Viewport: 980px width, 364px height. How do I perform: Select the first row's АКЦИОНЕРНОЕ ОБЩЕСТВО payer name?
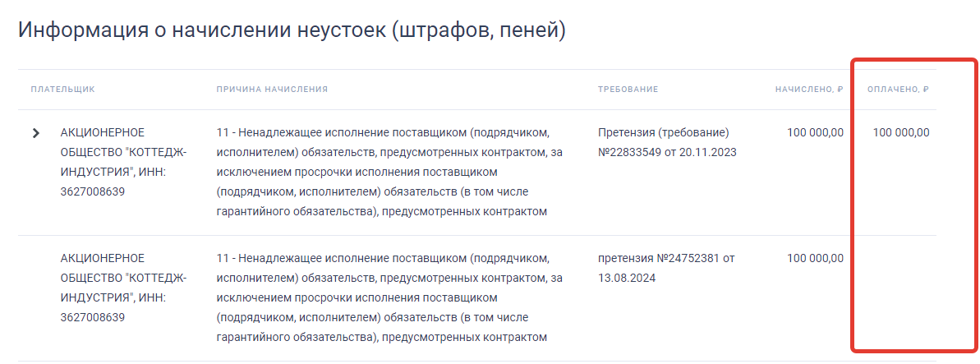click(x=123, y=152)
